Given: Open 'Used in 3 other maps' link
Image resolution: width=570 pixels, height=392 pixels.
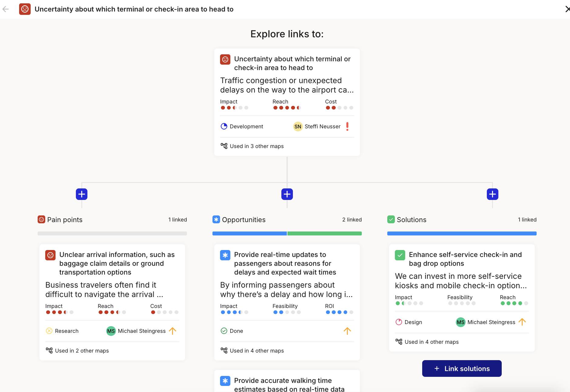Looking at the screenshot, I should point(256,146).
